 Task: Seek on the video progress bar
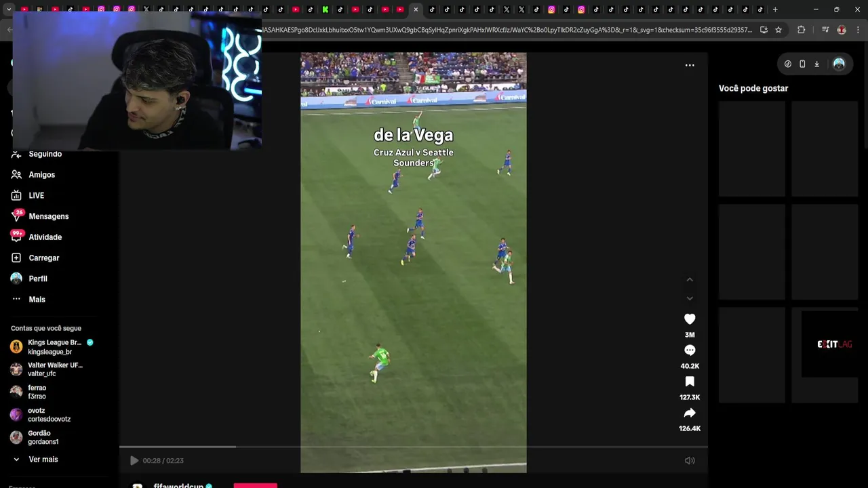coord(414,447)
